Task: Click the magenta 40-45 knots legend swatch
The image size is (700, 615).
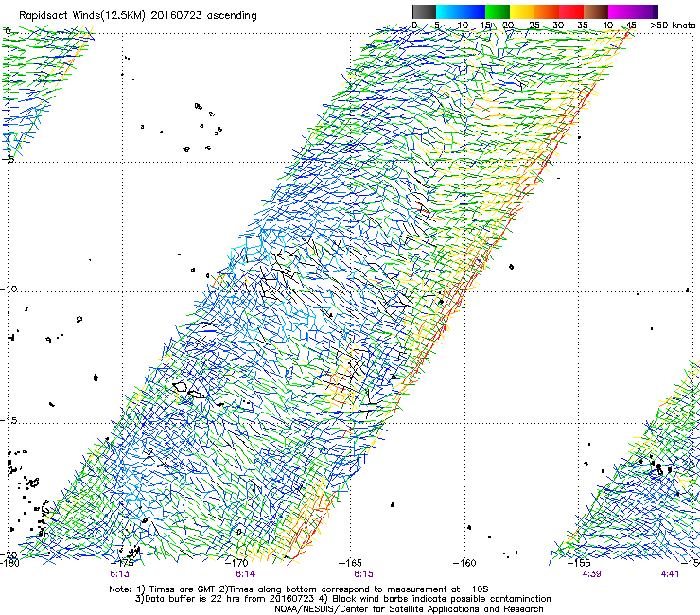Action: tap(621, 11)
